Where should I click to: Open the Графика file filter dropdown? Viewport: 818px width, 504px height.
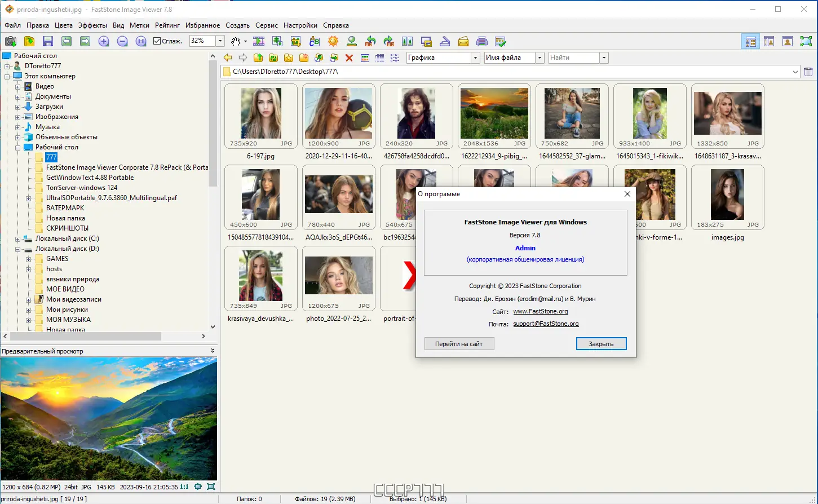[475, 58]
